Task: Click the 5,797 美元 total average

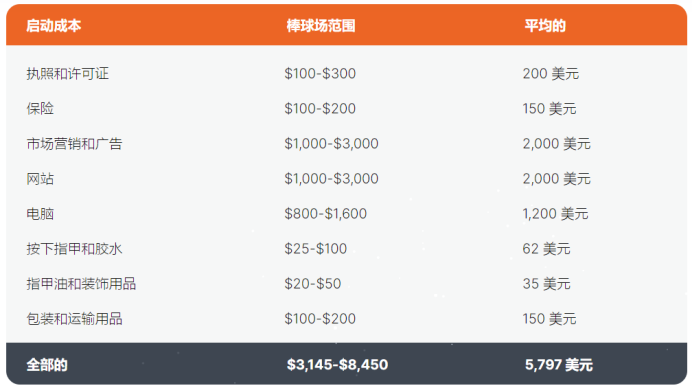Action: (559, 365)
